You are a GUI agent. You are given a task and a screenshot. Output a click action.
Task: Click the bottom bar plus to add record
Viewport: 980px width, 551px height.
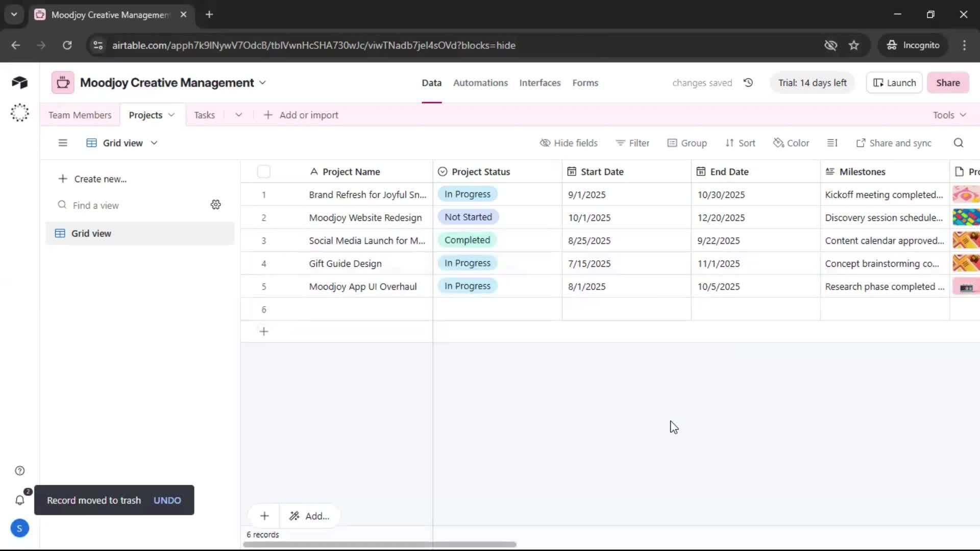[264, 516]
